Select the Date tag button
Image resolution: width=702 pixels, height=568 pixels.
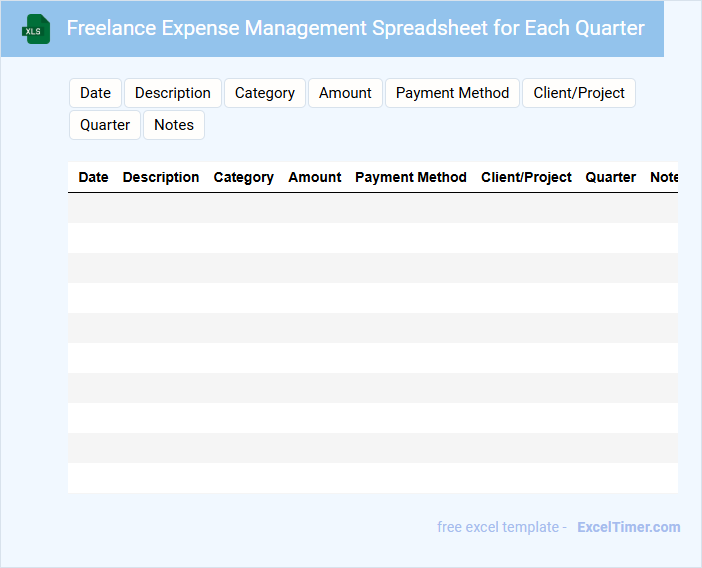click(95, 93)
